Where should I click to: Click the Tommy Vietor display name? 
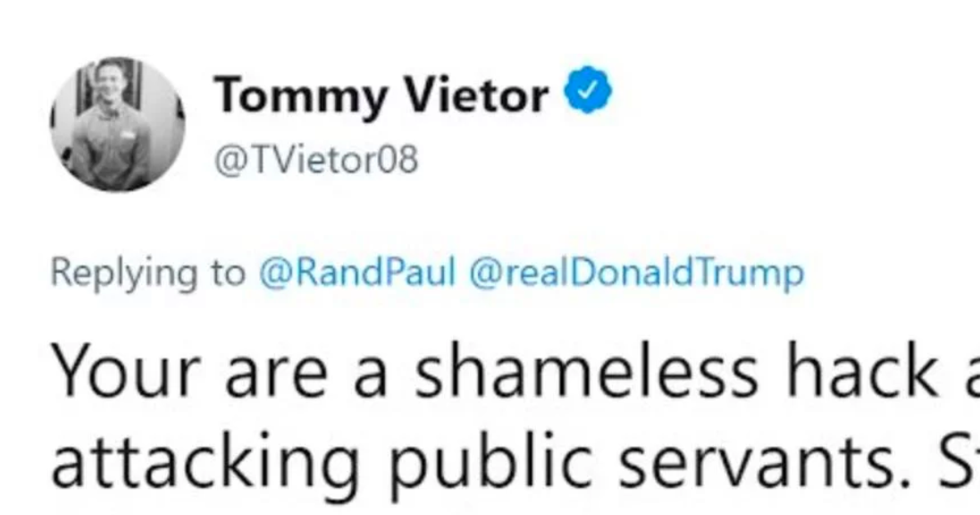pos(381,95)
